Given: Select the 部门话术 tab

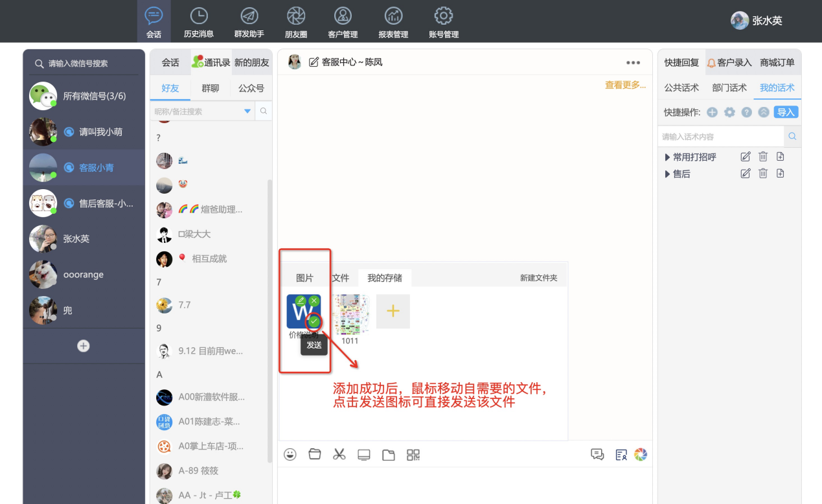Looking at the screenshot, I should point(729,87).
